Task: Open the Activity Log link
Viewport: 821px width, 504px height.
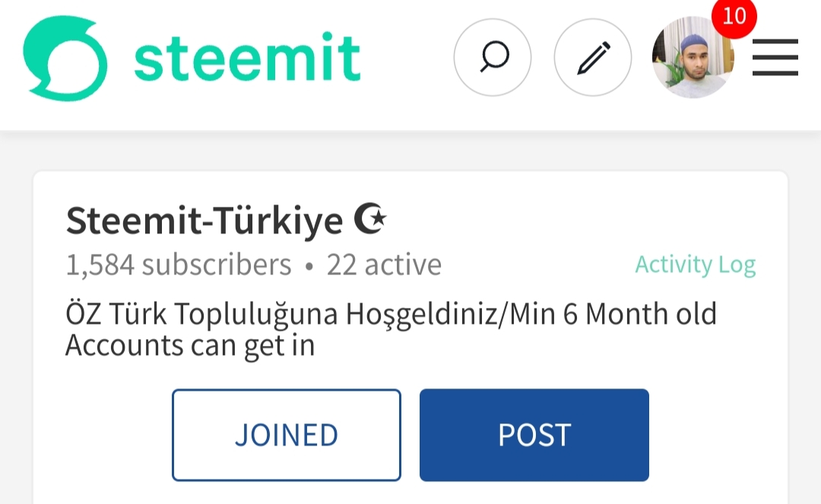Action: [x=696, y=265]
